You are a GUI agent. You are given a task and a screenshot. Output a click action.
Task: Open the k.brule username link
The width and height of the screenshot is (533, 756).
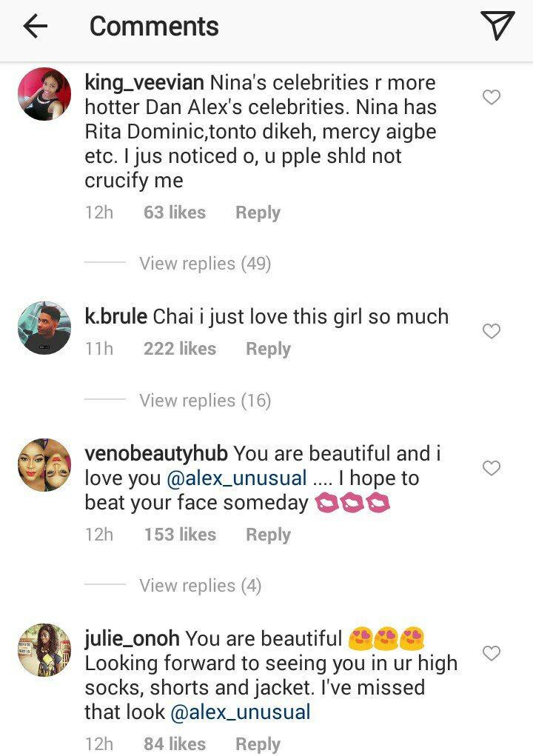[x=116, y=317]
